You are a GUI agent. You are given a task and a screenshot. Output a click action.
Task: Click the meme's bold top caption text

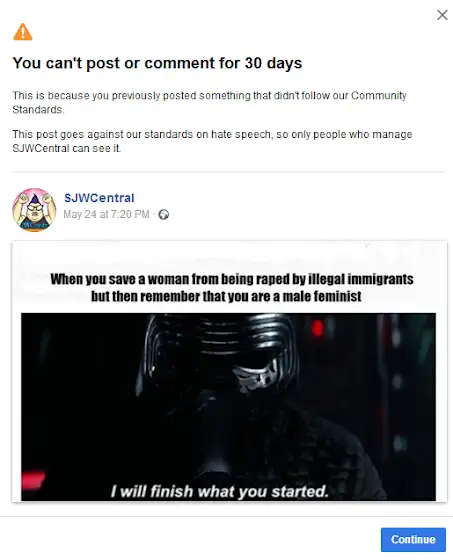pos(232,288)
